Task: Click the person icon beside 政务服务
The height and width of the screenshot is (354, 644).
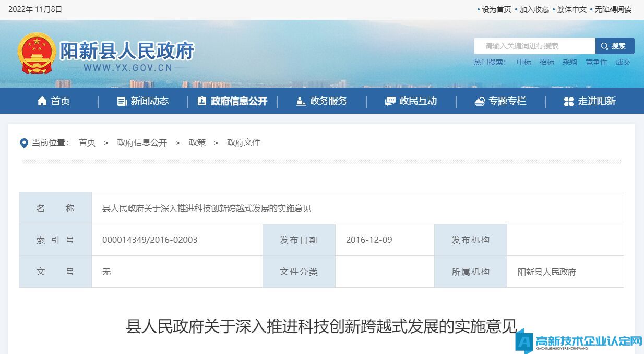Action: [301, 101]
